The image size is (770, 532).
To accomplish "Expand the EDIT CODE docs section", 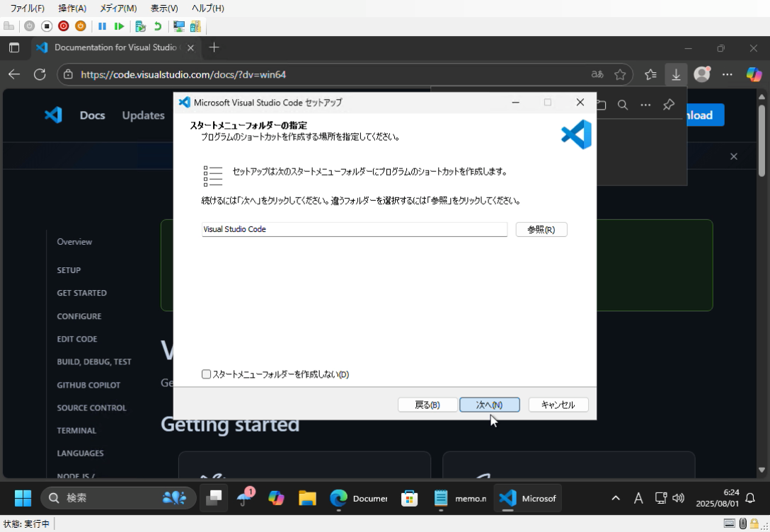I will coord(77,339).
